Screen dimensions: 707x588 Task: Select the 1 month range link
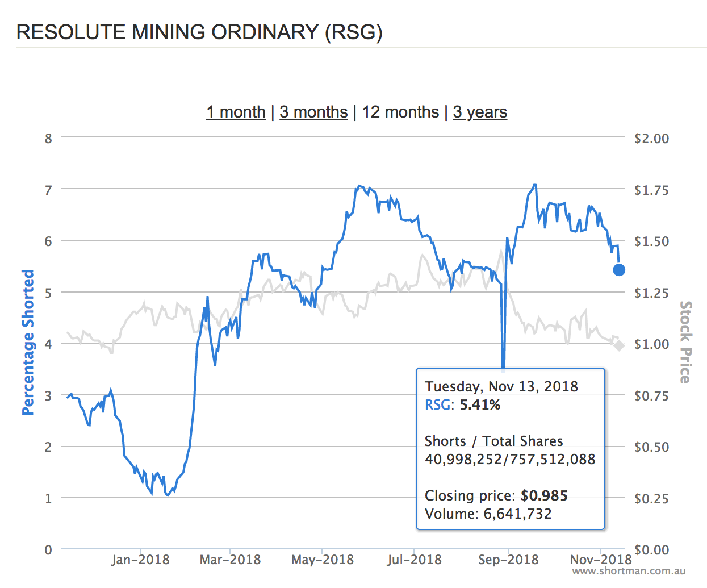[236, 112]
